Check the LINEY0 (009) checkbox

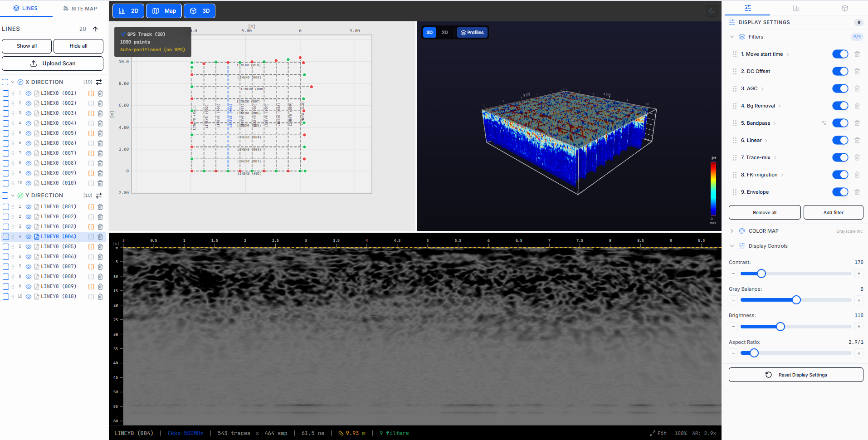tap(6, 287)
